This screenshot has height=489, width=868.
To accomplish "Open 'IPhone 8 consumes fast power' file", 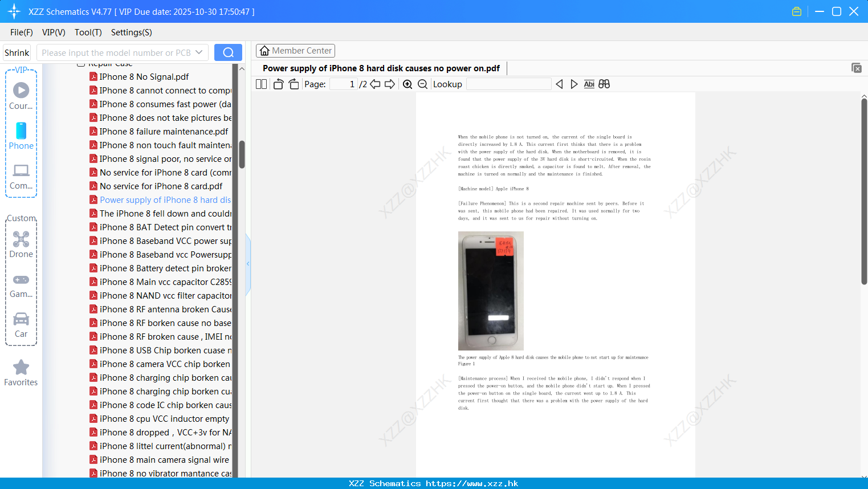I will (160, 104).
